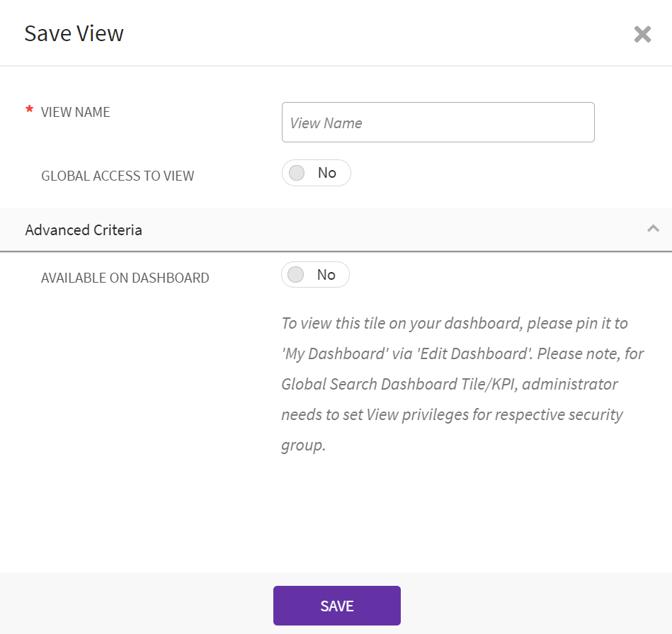Screen dimensions: 672x634
Task: Click the round knob on Dashboard toggle
Action: click(x=296, y=275)
